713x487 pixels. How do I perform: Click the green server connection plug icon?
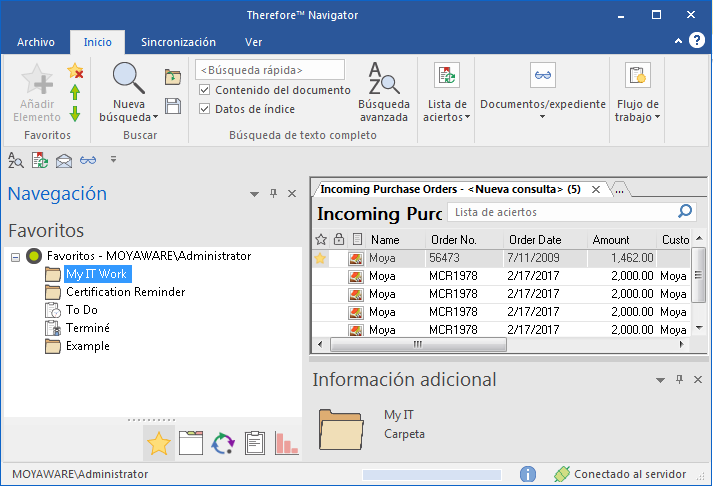point(562,474)
